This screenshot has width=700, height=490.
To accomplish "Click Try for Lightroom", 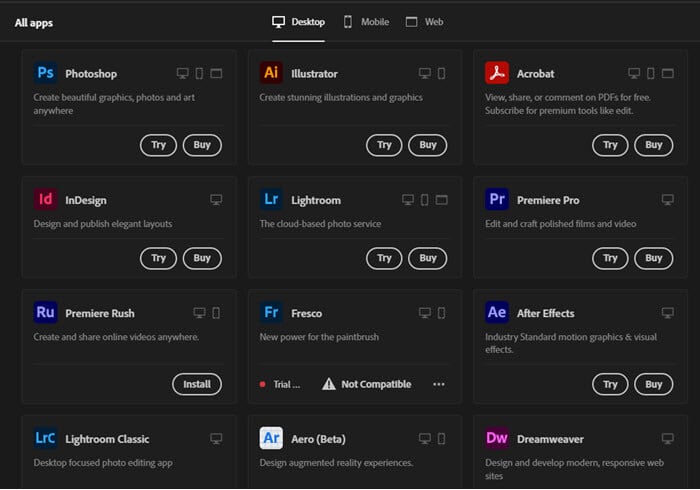I will click(x=384, y=258).
